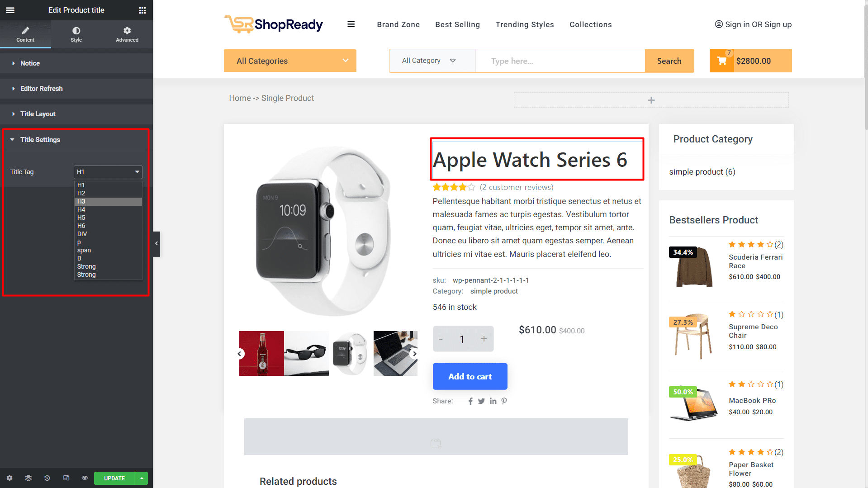Collapse the editor panel with the side arrow
868x488 pixels.
click(x=157, y=244)
